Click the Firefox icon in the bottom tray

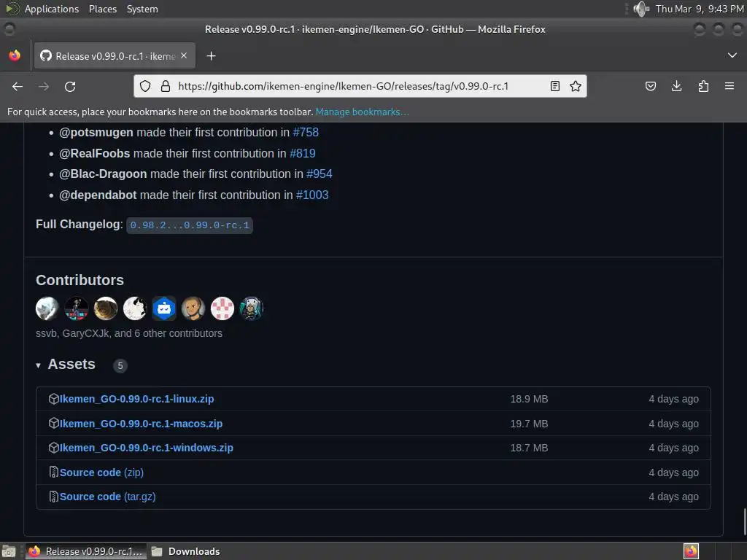[x=691, y=551]
